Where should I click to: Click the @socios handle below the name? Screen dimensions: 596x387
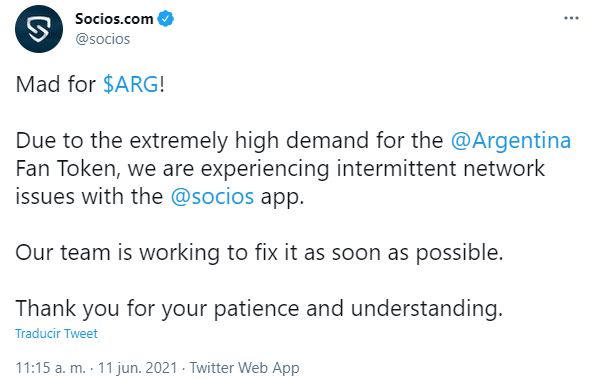103,39
